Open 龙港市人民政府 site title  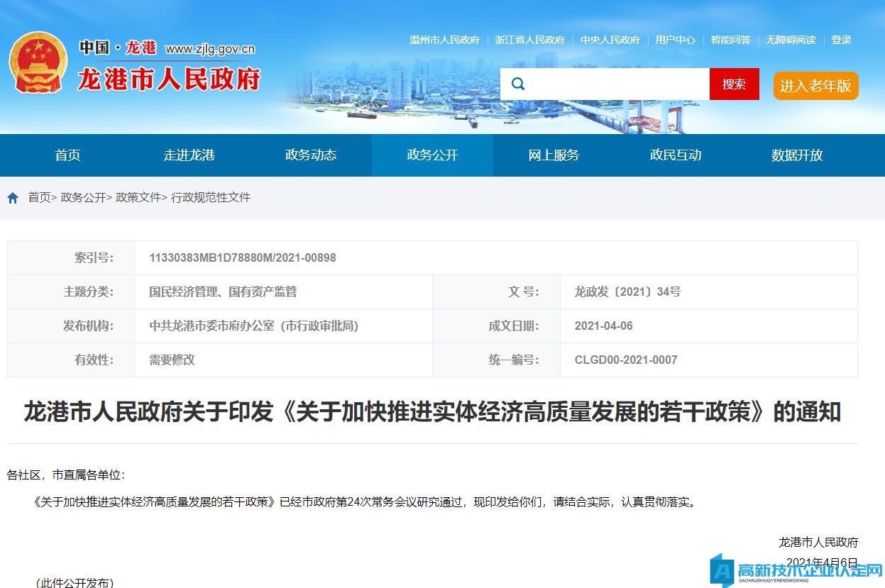tap(169, 79)
